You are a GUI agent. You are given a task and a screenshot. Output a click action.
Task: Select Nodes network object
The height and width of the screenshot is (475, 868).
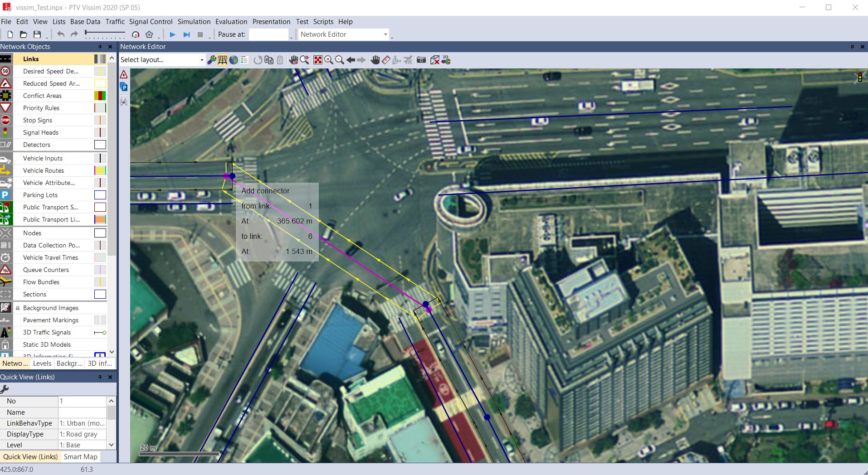(x=32, y=233)
